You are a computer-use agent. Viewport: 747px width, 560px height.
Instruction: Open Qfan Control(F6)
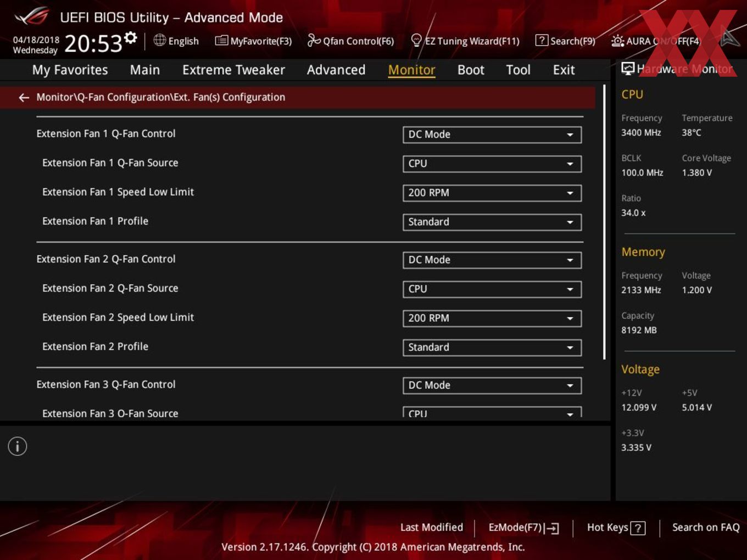click(x=351, y=41)
